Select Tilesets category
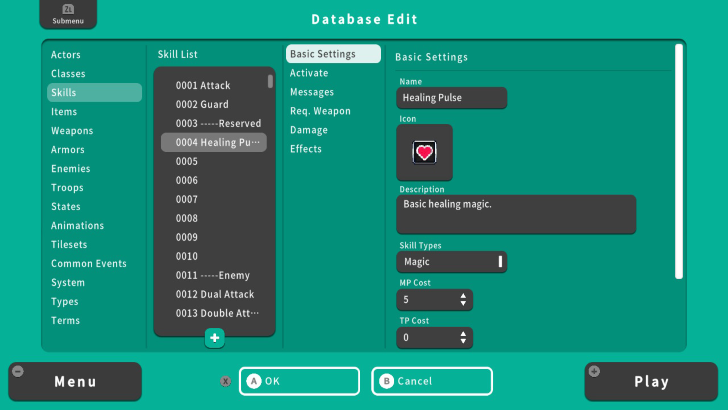Image resolution: width=728 pixels, height=410 pixels. click(x=94, y=245)
